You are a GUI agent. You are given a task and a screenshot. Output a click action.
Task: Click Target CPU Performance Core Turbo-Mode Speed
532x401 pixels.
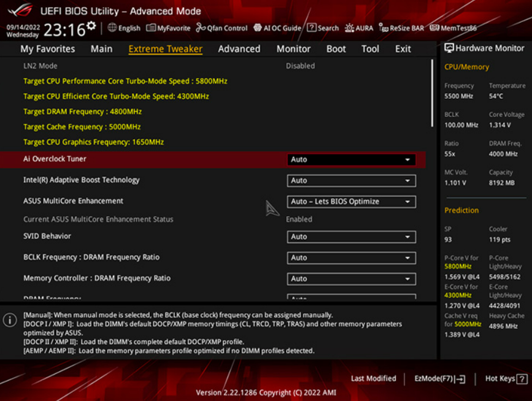point(125,82)
